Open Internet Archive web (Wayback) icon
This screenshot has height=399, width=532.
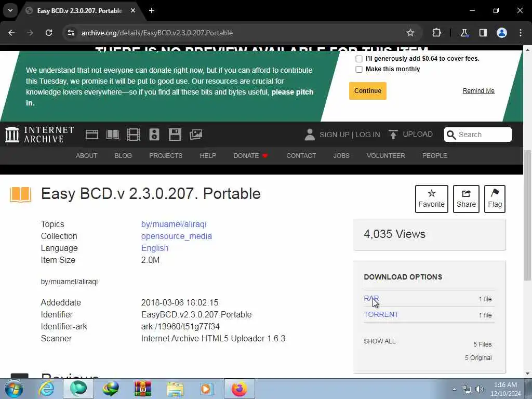click(x=91, y=135)
